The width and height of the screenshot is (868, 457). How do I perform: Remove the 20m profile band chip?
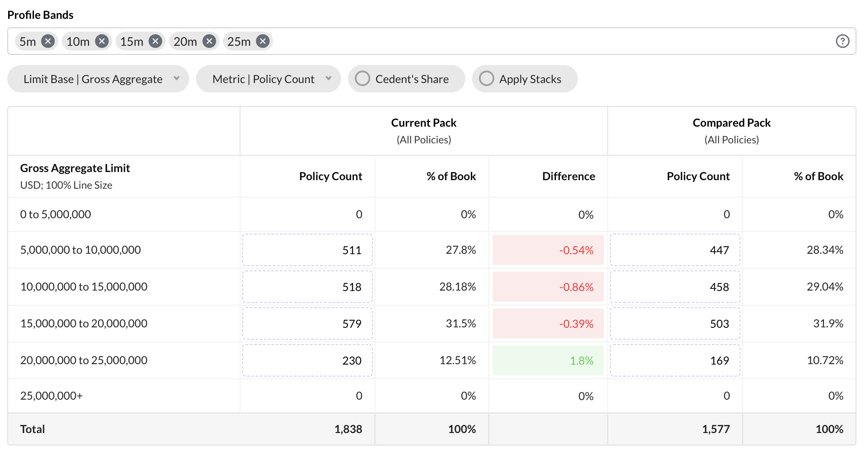point(209,41)
